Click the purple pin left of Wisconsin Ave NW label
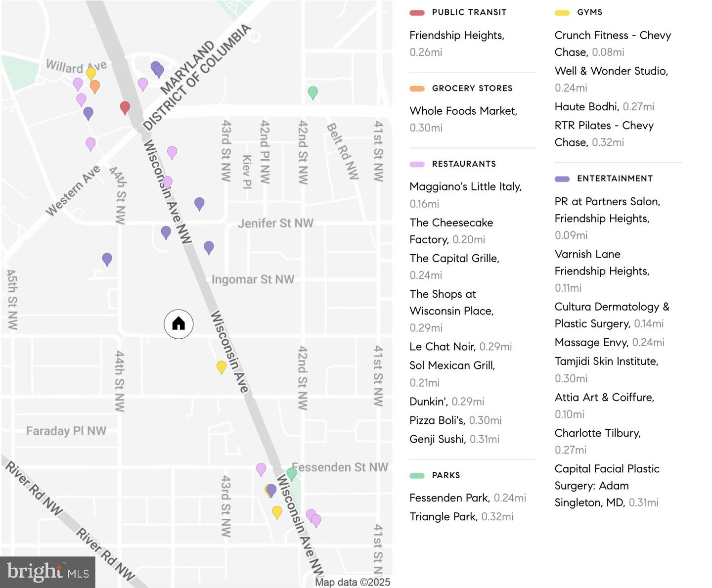 166,232
